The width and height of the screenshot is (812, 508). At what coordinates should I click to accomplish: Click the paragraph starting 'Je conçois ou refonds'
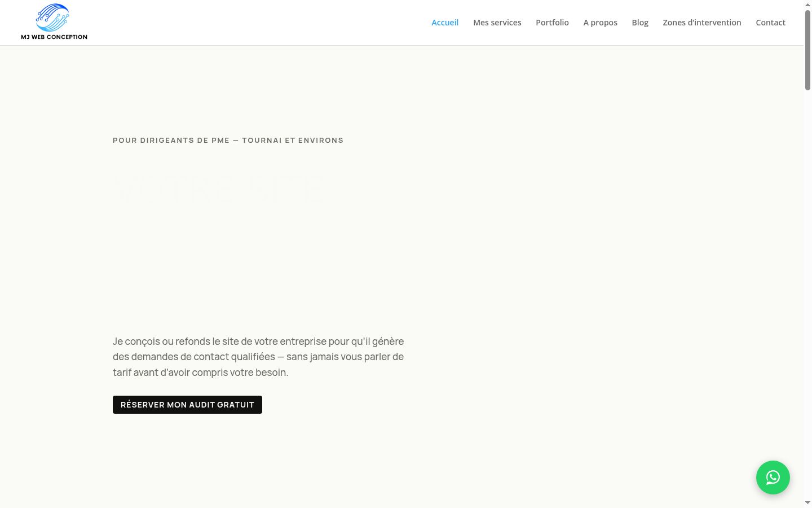pos(258,357)
